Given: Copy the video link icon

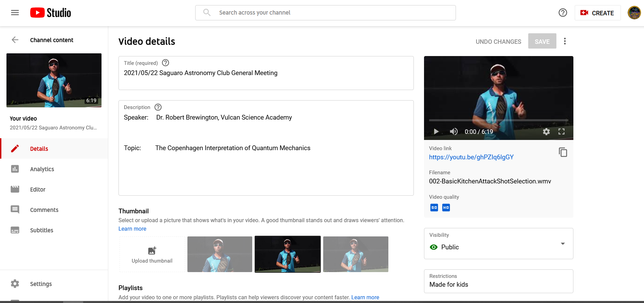Looking at the screenshot, I should 563,152.
